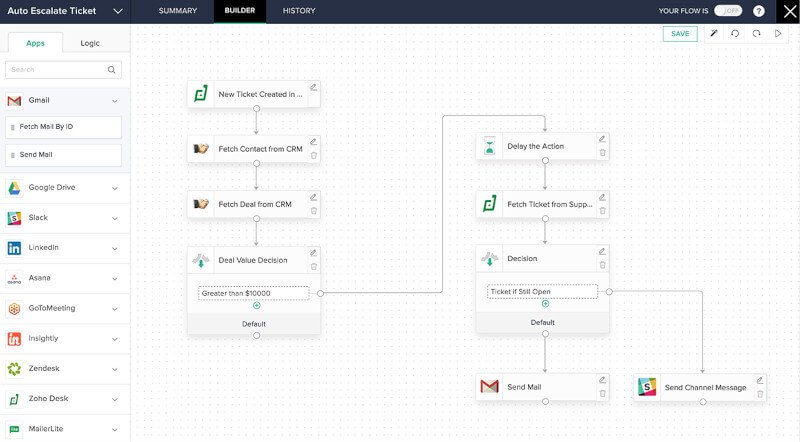
Task: Expand the Slack app section
Action: [115, 218]
